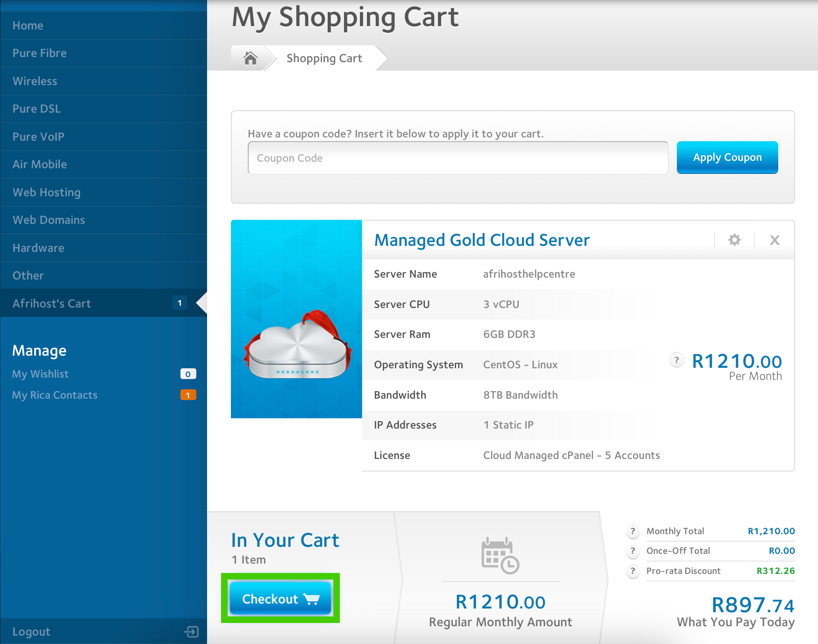This screenshot has width=818, height=644.
Task: Click the calendar clock icon above the monthly amount
Action: pos(500,556)
